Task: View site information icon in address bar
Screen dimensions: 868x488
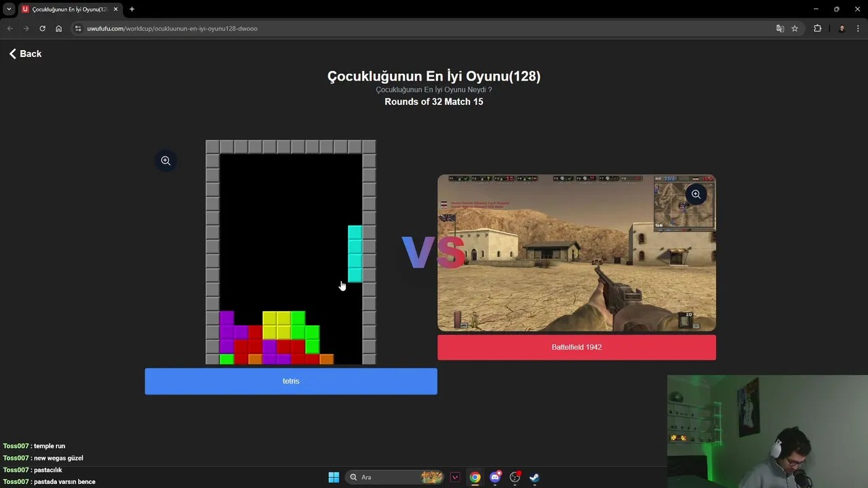Action: 78,28
